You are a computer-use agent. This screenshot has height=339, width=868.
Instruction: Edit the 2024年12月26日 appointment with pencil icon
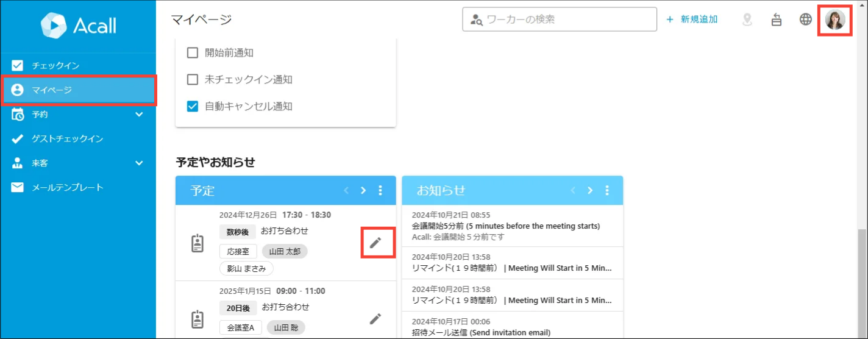[375, 243]
